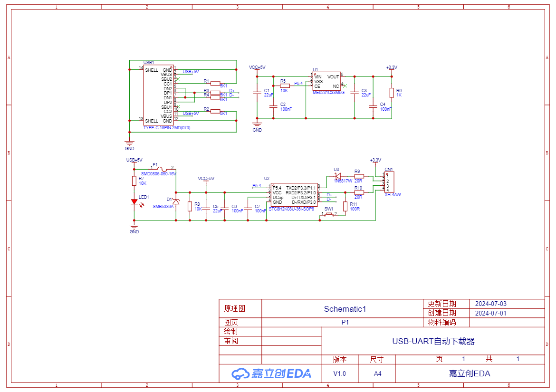The height and width of the screenshot is (392, 556).
Task: Click the 审阅 reviewed-by label
Action: coord(231,341)
